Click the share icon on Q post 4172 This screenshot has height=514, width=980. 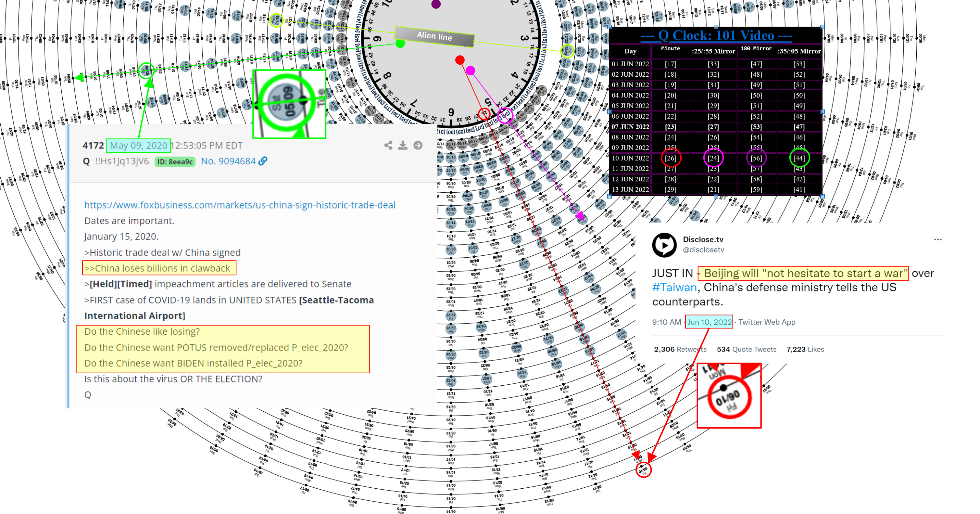coord(388,145)
